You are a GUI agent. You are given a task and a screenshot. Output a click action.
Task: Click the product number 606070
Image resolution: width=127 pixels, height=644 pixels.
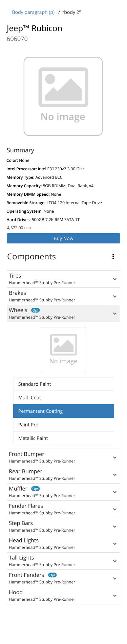pos(17,39)
